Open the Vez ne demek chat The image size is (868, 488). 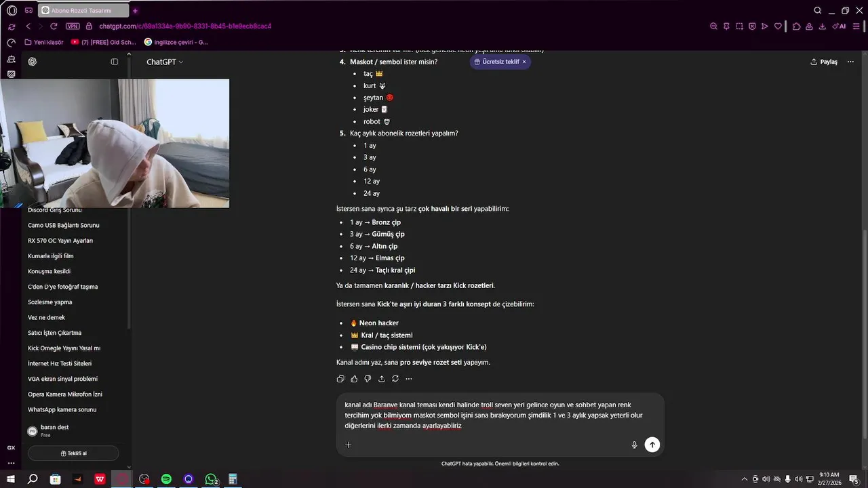coord(46,317)
